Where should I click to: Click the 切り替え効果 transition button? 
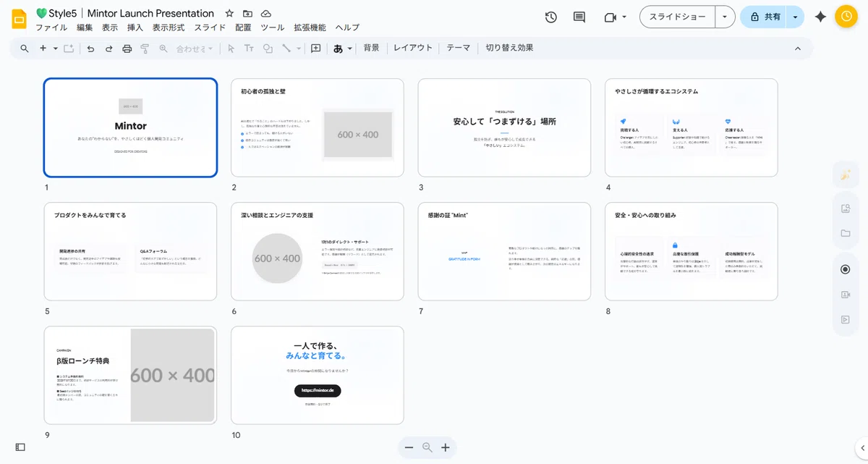(509, 48)
